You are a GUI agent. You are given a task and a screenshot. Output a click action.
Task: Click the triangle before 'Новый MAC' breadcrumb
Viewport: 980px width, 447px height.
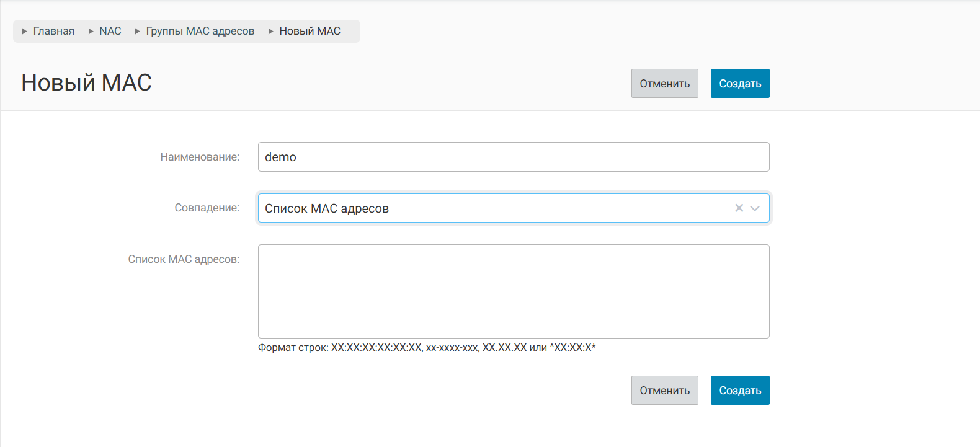pos(271,31)
